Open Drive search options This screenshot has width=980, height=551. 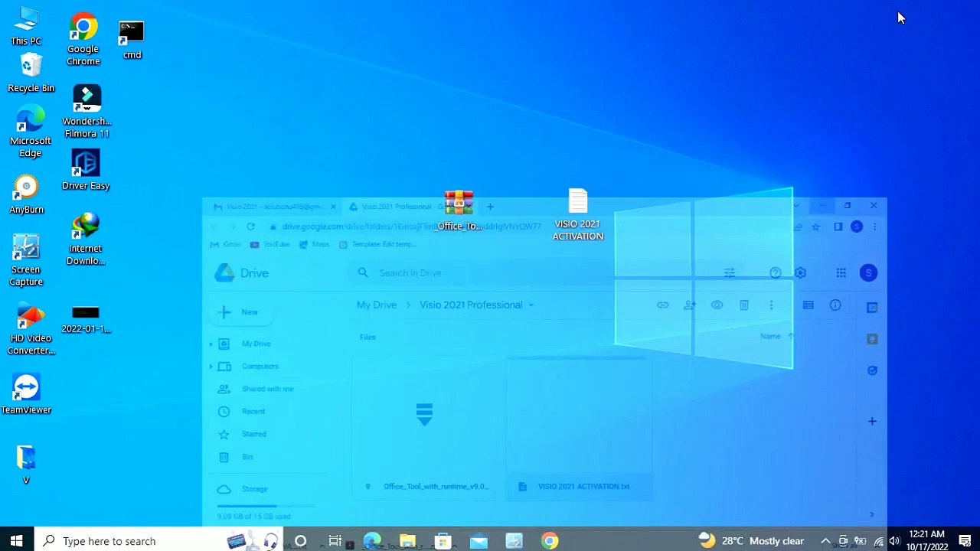[730, 272]
